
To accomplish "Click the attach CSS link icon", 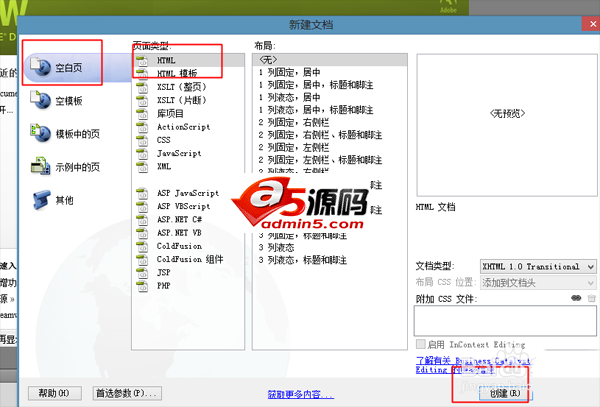I will click(576, 298).
